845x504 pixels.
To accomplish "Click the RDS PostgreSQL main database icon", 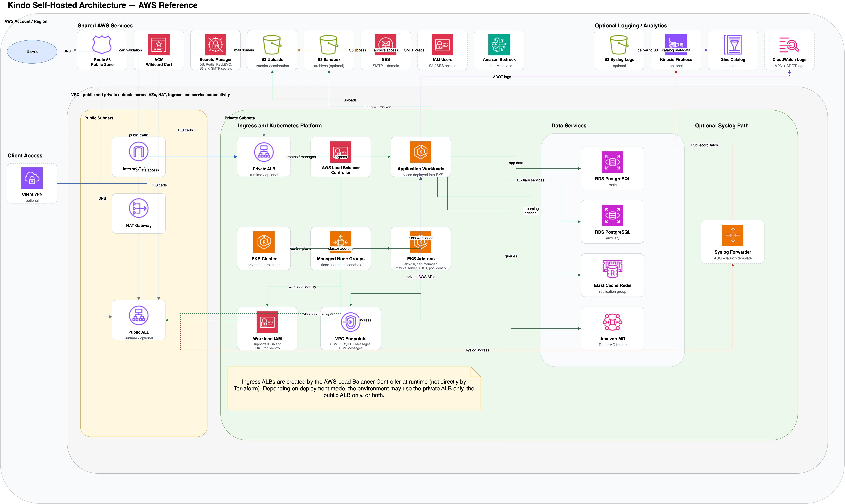I will point(612,162).
